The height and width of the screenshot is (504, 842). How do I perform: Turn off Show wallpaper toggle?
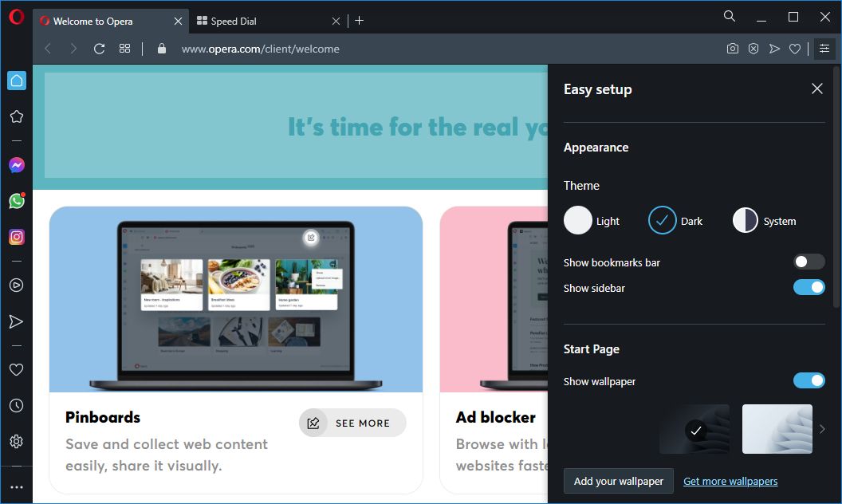(x=809, y=380)
